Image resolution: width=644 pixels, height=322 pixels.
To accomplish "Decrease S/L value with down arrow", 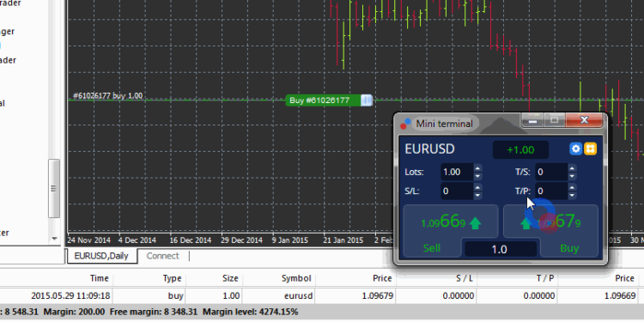I will (x=477, y=196).
